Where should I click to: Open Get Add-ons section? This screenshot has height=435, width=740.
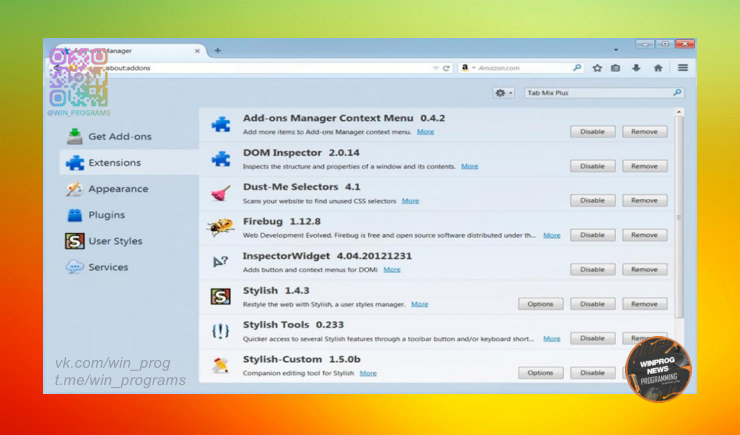tap(129, 136)
